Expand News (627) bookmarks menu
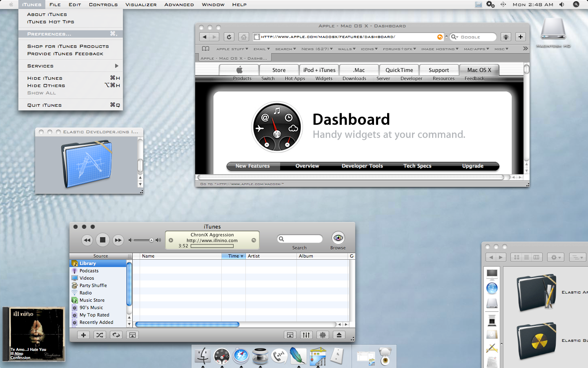This screenshot has height=368, width=588. pos(317,49)
